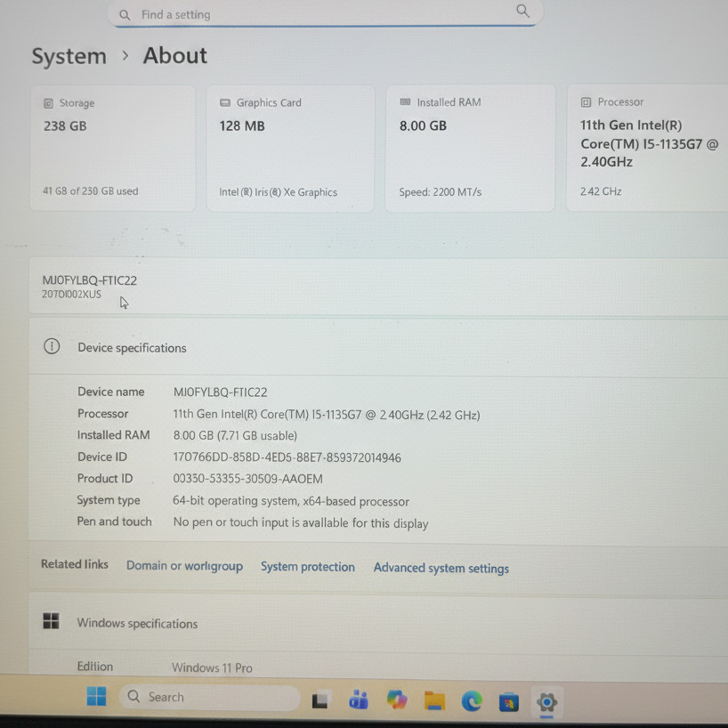Image resolution: width=728 pixels, height=728 pixels.
Task: Select the Processor value in device specifications
Action: (x=327, y=415)
